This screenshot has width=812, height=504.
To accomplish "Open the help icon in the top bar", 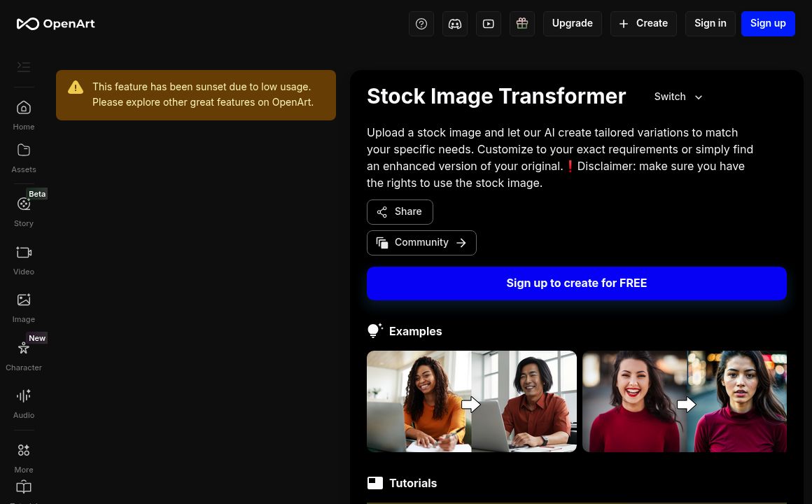I will tap(421, 23).
